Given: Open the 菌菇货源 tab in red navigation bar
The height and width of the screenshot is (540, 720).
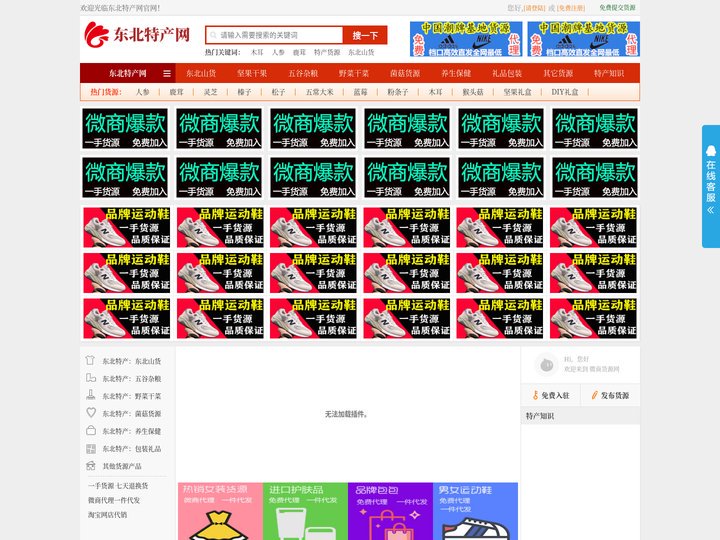Looking at the screenshot, I should pos(405,73).
